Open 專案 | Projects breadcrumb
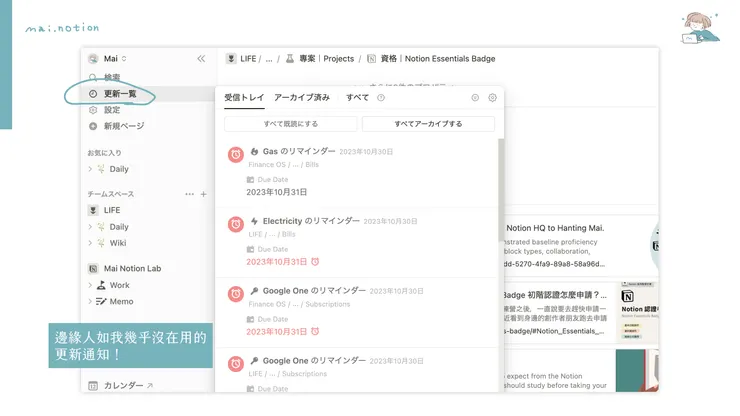The height and width of the screenshot is (416, 740). [327, 59]
